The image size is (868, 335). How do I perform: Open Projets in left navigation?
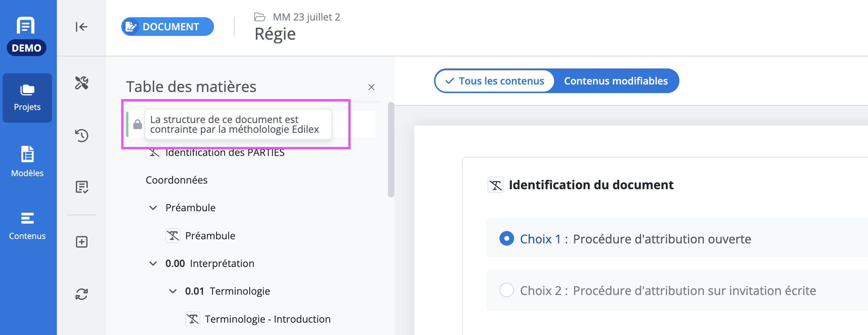[27, 98]
